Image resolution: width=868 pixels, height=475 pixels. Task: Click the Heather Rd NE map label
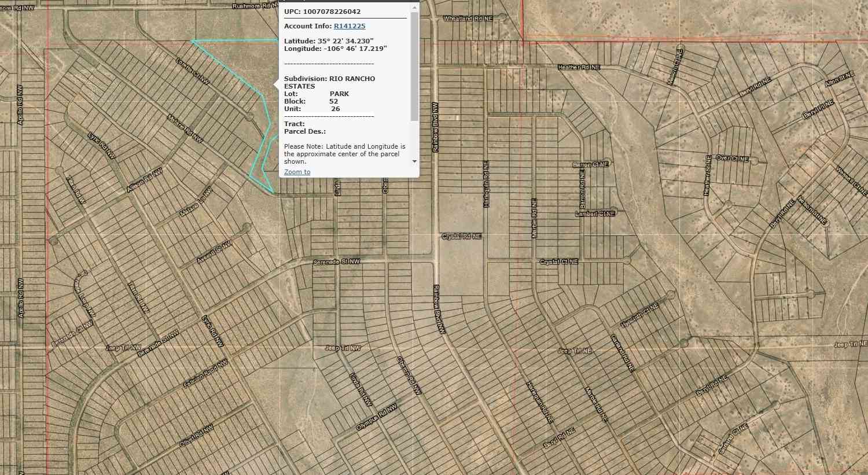(x=579, y=67)
